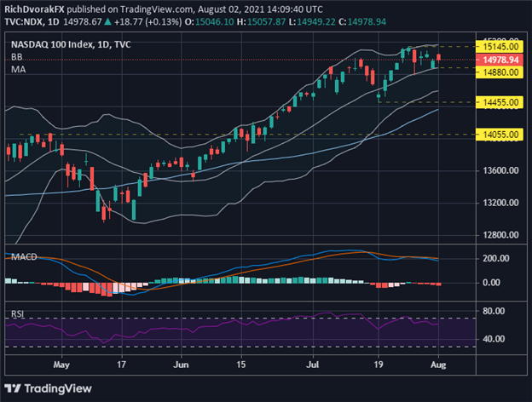This screenshot has width=532, height=402.
Task: Click the 17 date axis label
Action: tap(121, 365)
